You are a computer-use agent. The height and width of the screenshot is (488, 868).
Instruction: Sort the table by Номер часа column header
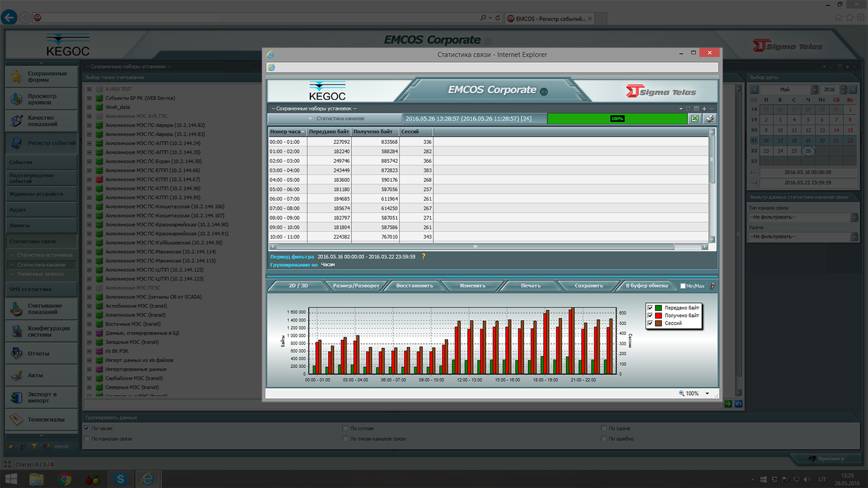(288, 131)
